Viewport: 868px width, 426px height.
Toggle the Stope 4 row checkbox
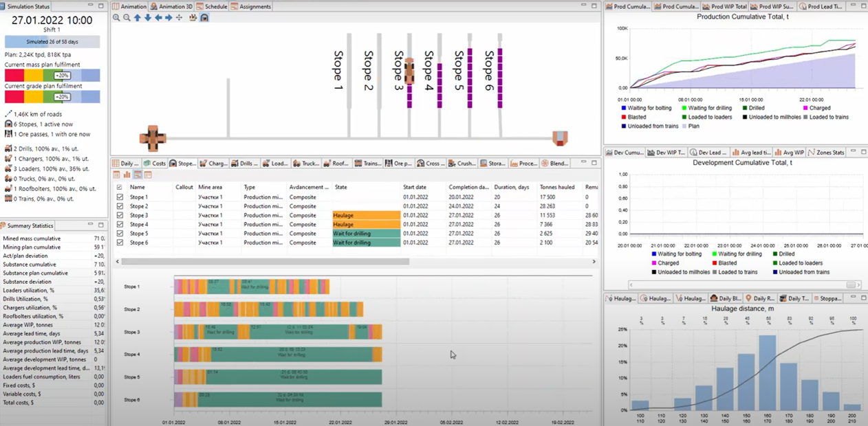[x=120, y=225]
